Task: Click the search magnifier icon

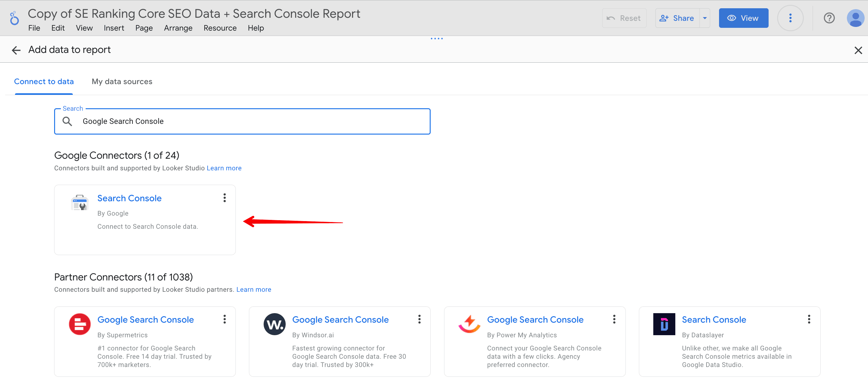Action: (67, 121)
